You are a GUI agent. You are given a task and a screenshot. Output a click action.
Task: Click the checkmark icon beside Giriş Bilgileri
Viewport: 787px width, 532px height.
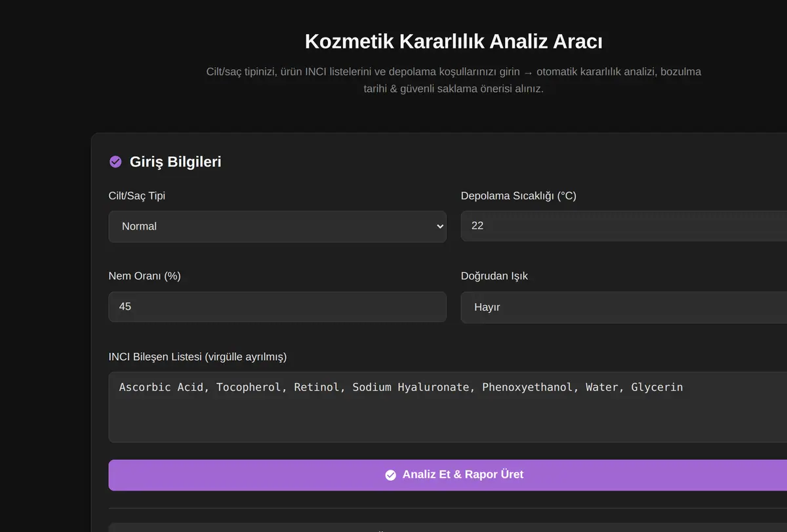115,161
